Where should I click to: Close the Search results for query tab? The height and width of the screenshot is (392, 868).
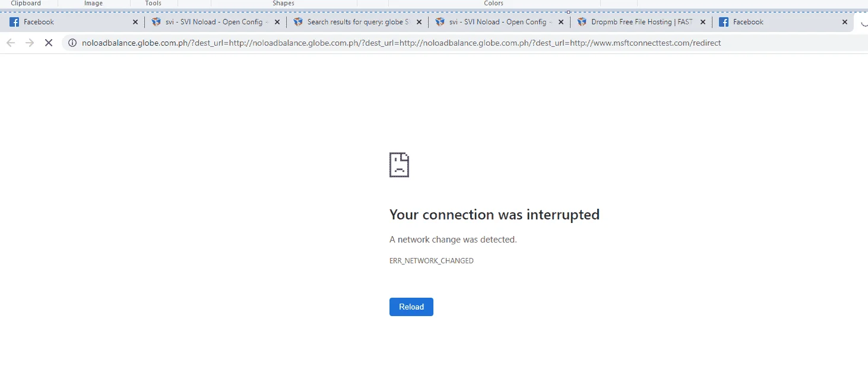419,22
